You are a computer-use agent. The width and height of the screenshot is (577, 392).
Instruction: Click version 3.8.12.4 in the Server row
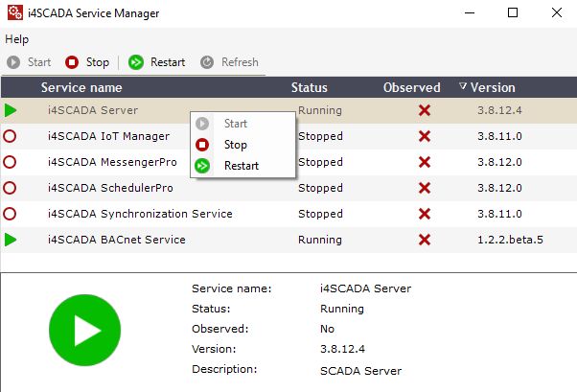[499, 110]
